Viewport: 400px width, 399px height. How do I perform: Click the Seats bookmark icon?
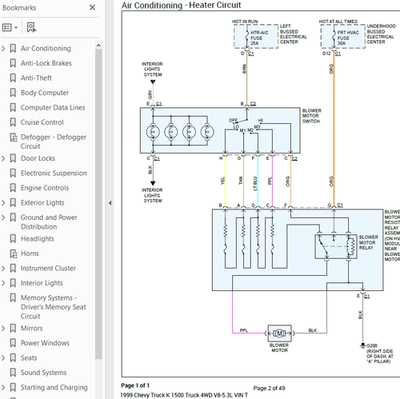click(13, 358)
